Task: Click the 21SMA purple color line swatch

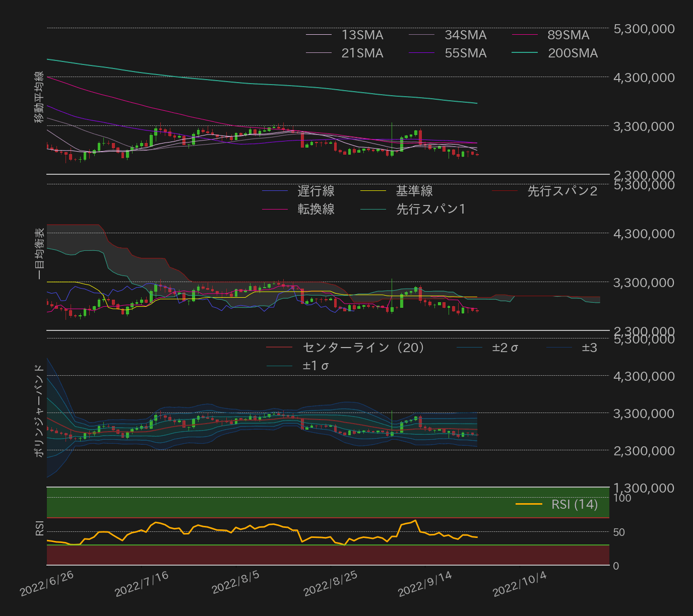Action: coord(319,53)
